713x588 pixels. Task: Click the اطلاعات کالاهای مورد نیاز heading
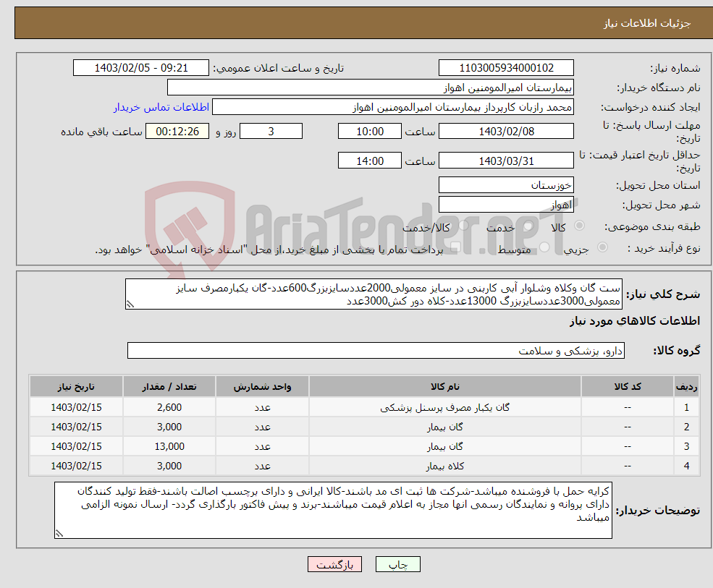(x=635, y=321)
